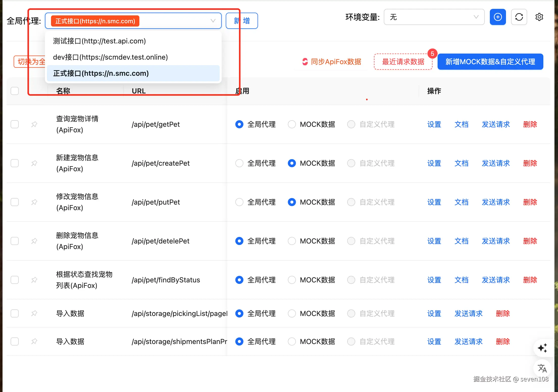Tick the select-all checkbox in table header
The image size is (558, 392).
coord(15,91)
